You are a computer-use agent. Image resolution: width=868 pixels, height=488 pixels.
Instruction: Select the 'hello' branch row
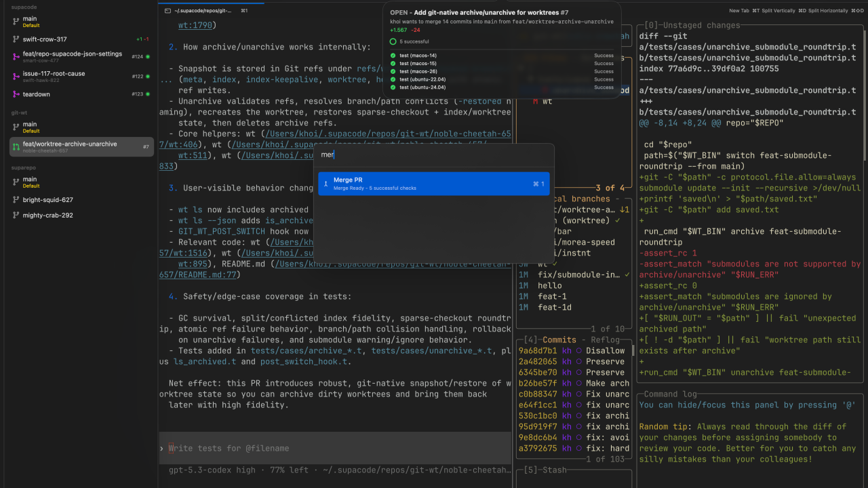[x=574, y=285]
